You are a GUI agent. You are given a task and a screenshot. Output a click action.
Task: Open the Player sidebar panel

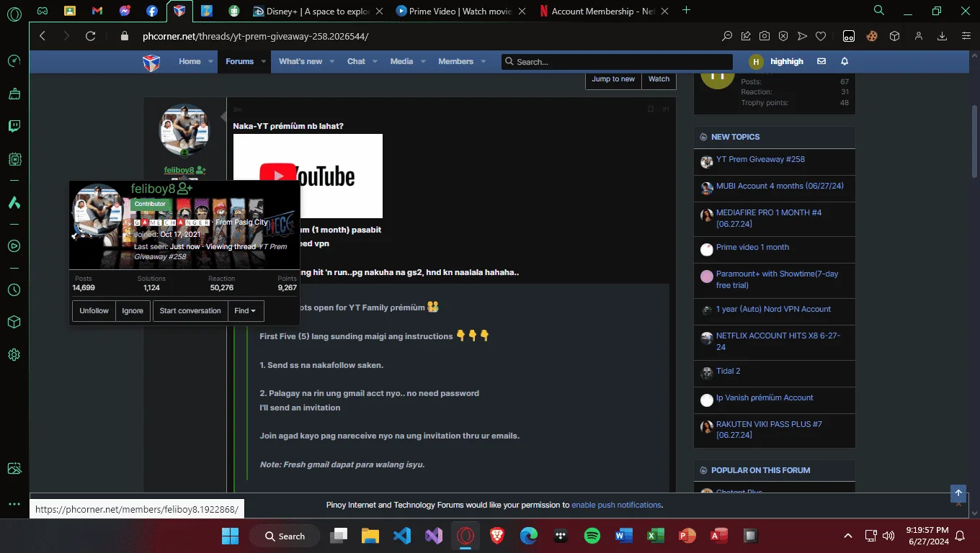coord(14,246)
